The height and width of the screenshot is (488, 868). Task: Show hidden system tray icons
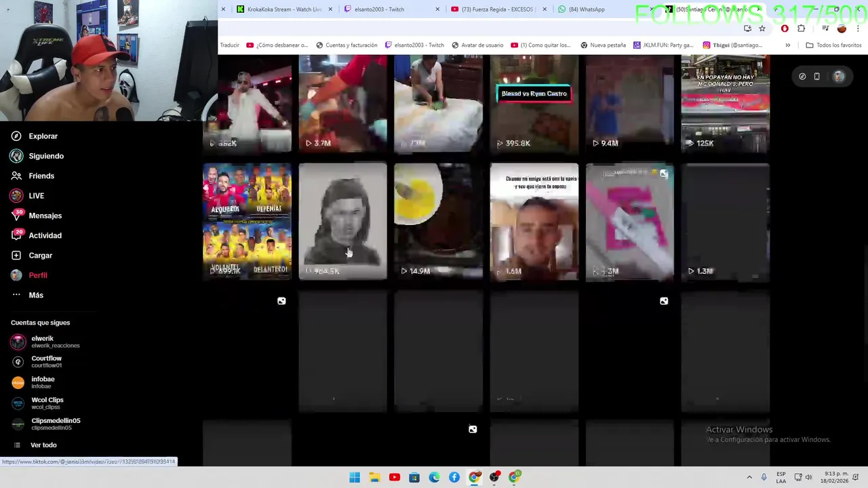pos(749,478)
